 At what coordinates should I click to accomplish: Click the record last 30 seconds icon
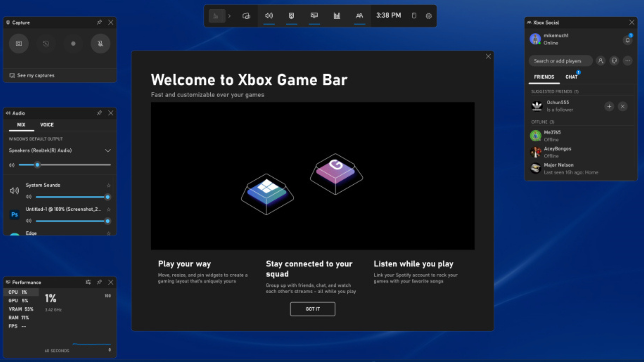click(x=46, y=44)
